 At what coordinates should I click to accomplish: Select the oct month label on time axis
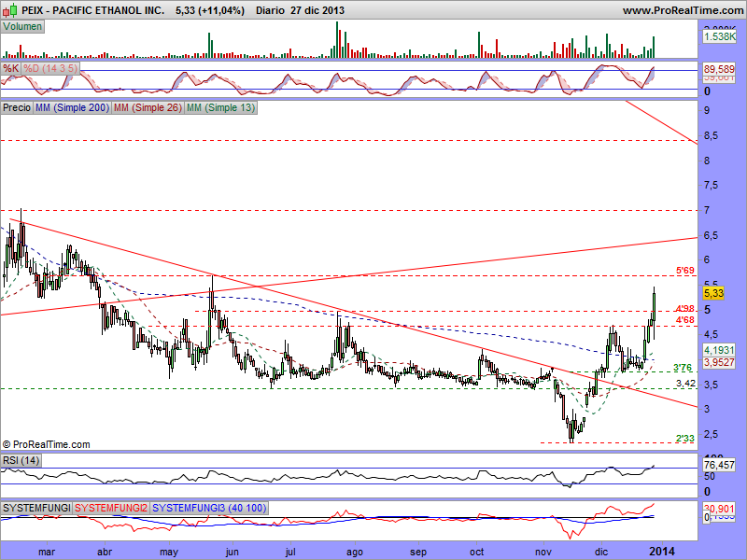(477, 552)
